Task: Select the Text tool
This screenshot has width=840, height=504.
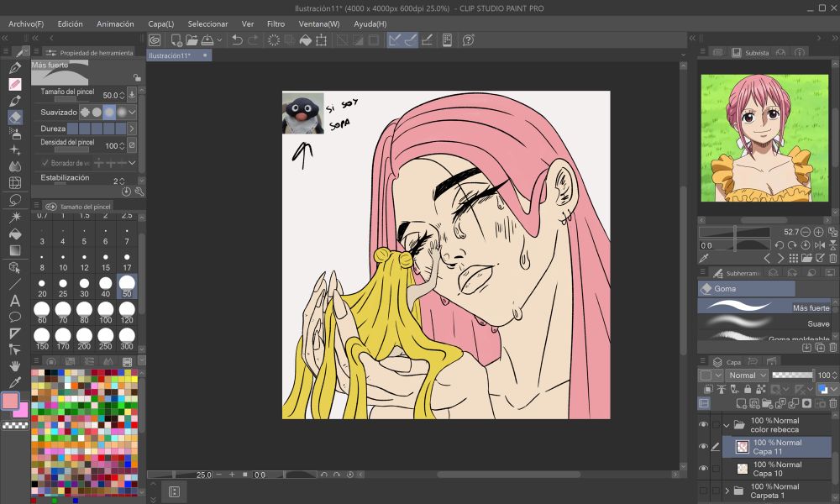Action: click(15, 301)
